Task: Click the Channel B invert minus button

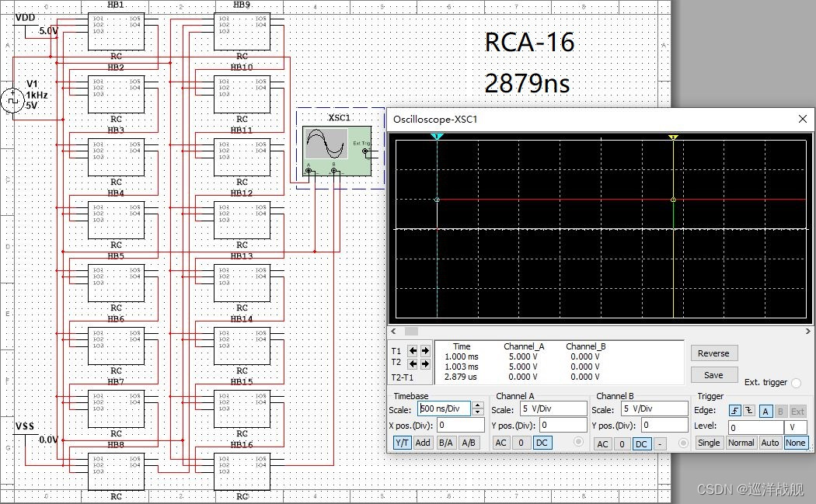Action: [x=660, y=444]
